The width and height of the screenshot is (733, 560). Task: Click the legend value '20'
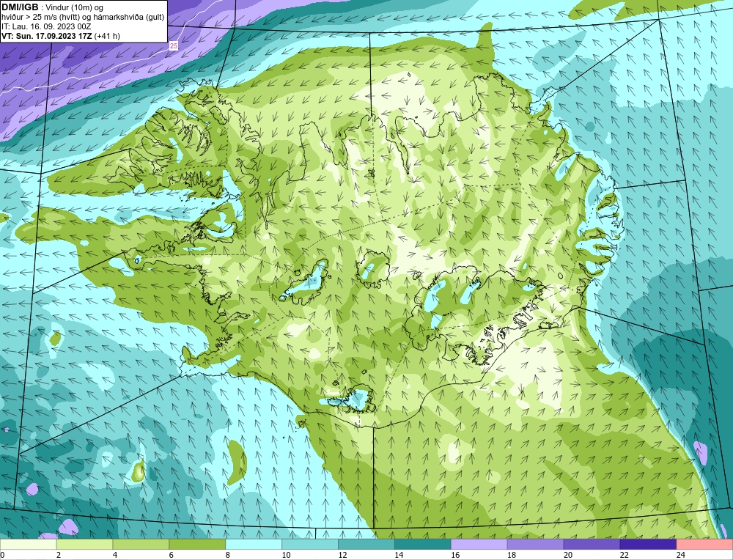tap(568, 555)
